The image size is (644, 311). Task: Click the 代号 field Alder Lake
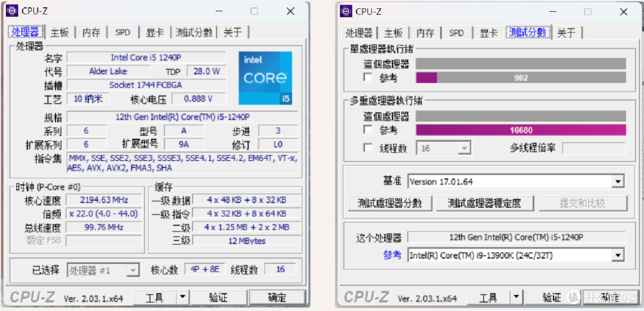coord(108,71)
